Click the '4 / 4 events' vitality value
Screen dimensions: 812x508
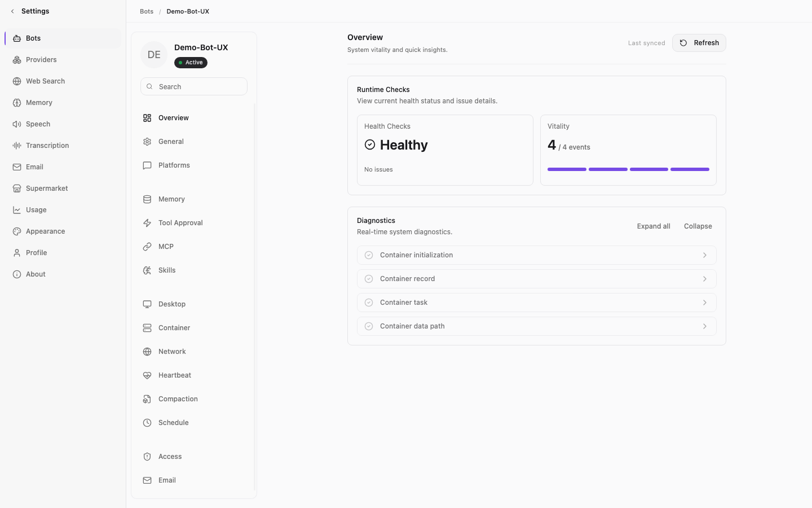569,146
